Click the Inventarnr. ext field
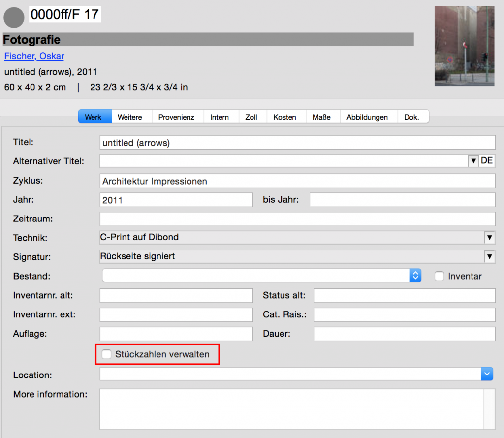504x438 pixels. point(176,314)
